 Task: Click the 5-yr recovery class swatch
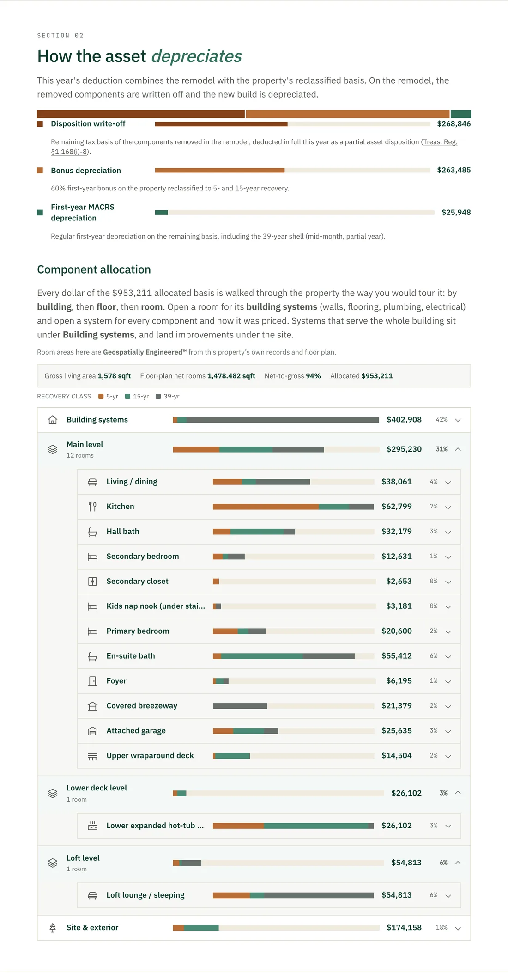point(101,397)
